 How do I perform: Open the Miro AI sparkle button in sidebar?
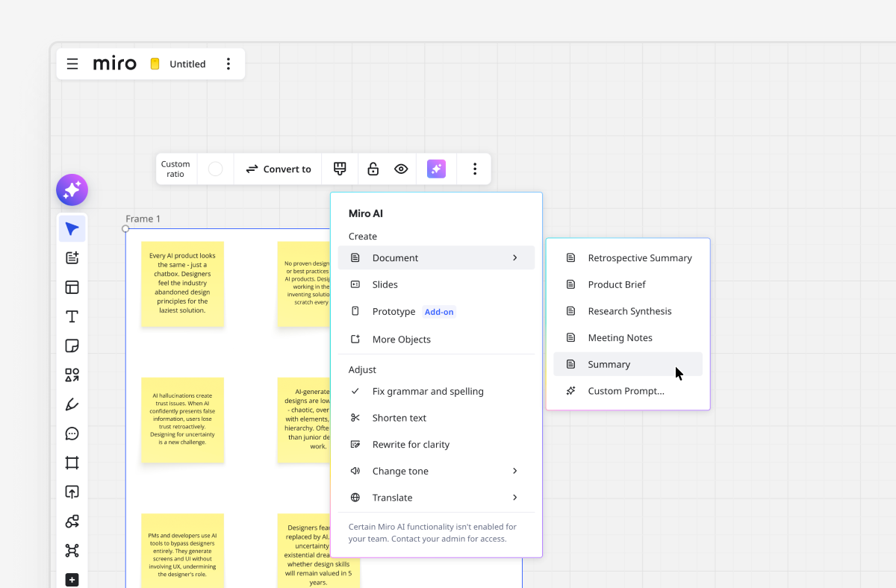click(x=72, y=190)
